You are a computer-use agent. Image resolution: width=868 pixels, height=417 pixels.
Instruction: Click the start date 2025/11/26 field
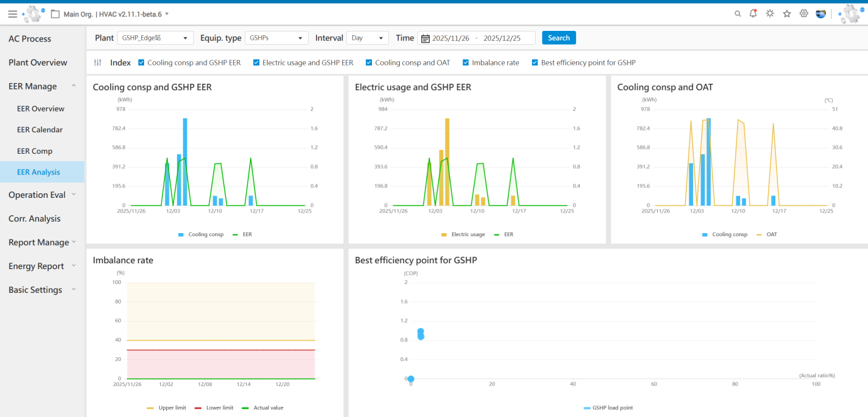pos(451,38)
